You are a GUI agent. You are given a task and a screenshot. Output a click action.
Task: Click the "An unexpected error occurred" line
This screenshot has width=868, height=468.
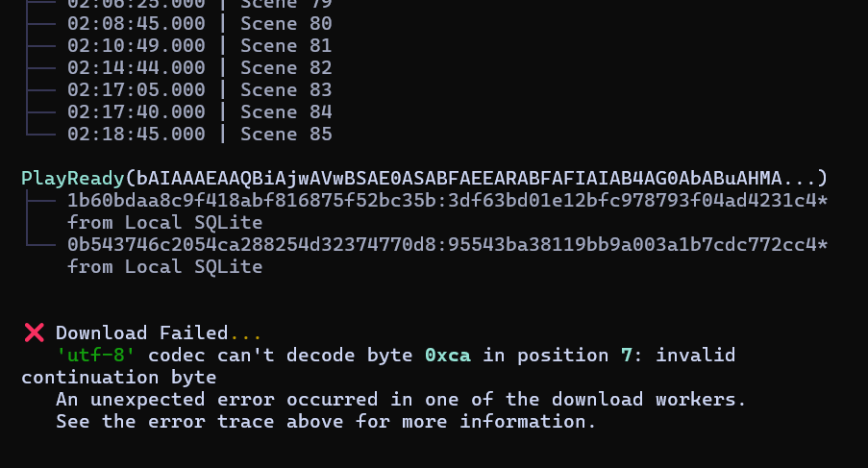pyautogui.click(x=401, y=399)
